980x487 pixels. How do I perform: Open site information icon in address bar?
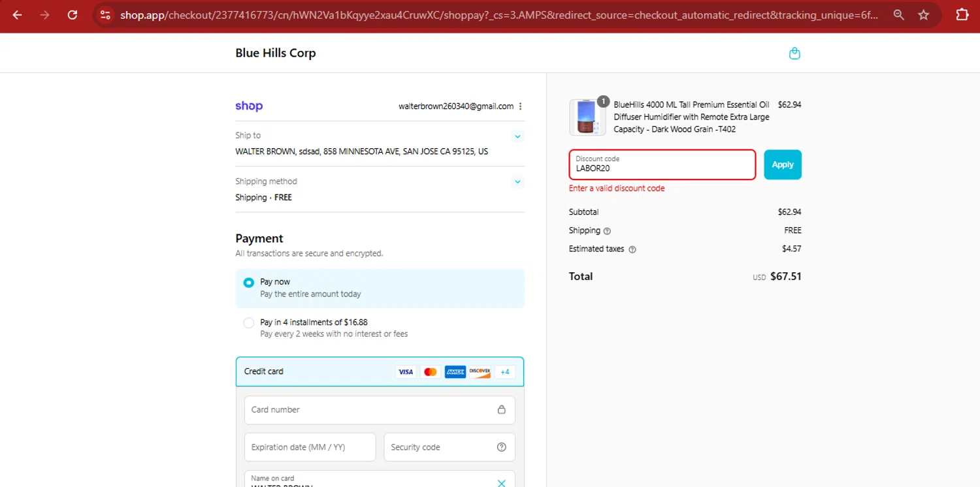[x=105, y=14]
